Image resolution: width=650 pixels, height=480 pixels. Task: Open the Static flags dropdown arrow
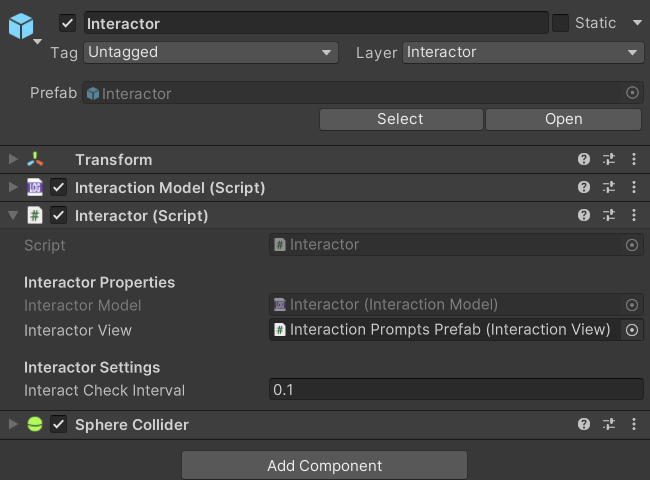(x=637, y=23)
